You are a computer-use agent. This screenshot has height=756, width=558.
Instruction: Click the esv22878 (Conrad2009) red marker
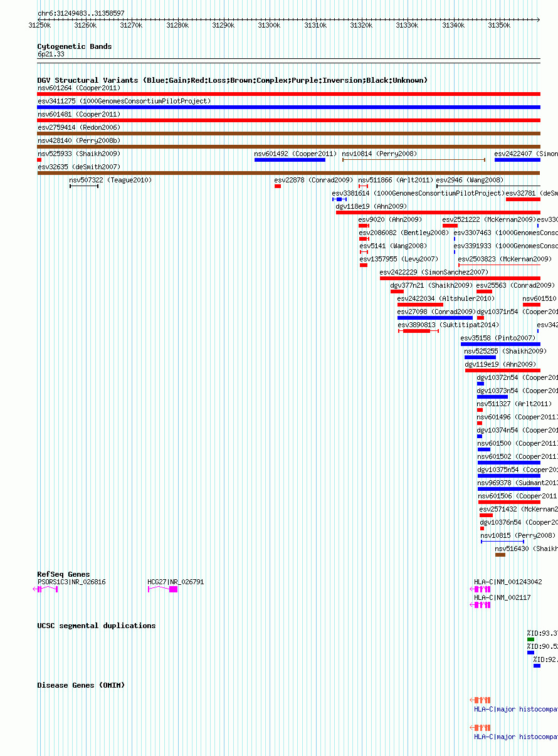(x=278, y=186)
